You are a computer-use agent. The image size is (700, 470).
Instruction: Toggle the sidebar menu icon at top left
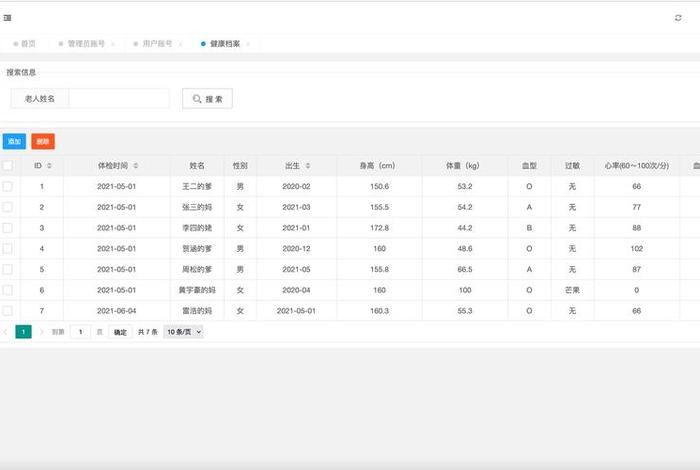(x=7, y=18)
